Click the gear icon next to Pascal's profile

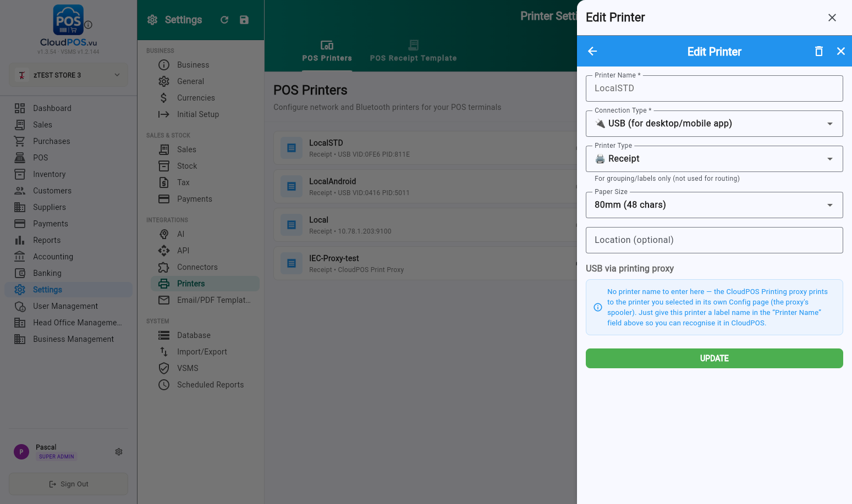[x=119, y=452]
